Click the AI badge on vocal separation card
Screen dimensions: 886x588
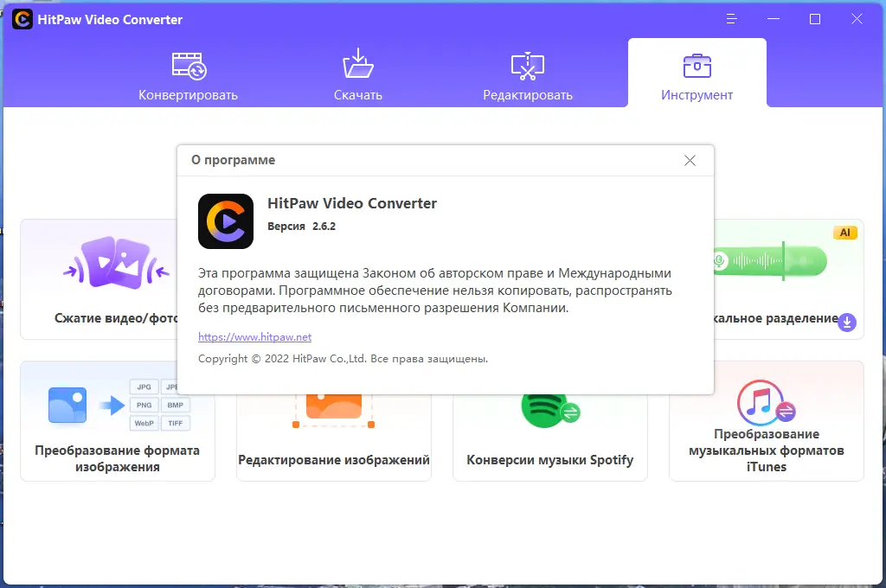tap(844, 232)
